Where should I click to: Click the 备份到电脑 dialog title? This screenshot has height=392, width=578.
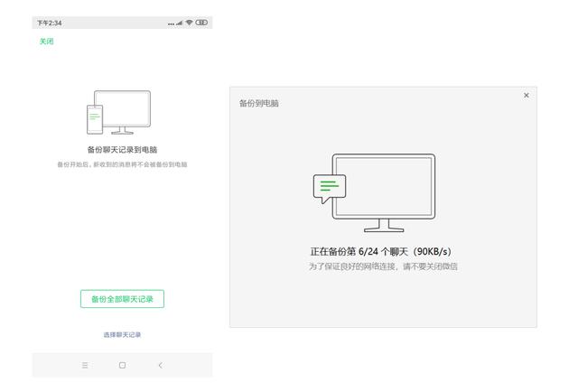258,103
